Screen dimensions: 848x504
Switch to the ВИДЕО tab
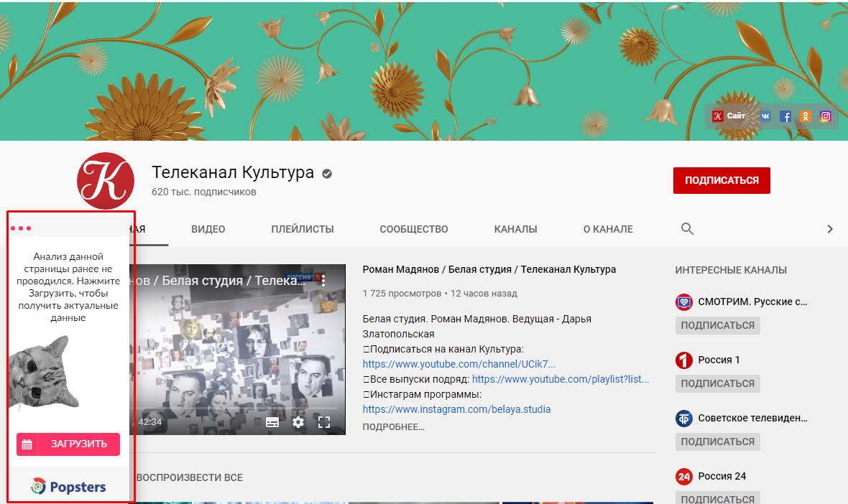pos(208,229)
